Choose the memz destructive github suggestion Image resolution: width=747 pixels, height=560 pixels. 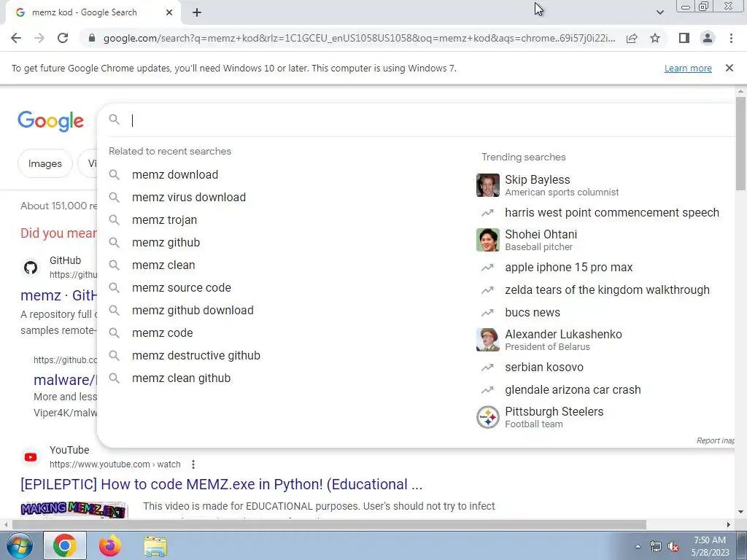tap(196, 356)
